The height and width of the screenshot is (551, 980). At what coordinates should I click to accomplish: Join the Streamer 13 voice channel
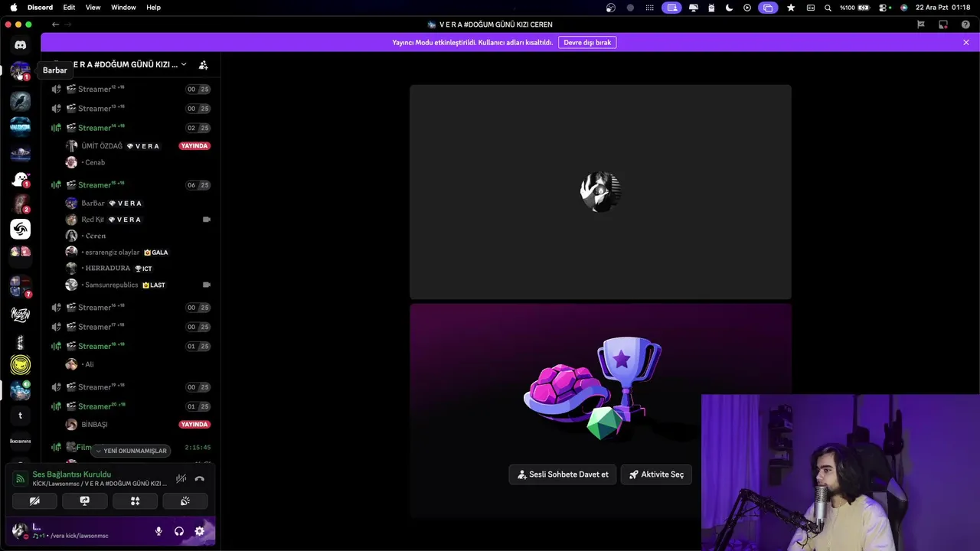(x=130, y=109)
